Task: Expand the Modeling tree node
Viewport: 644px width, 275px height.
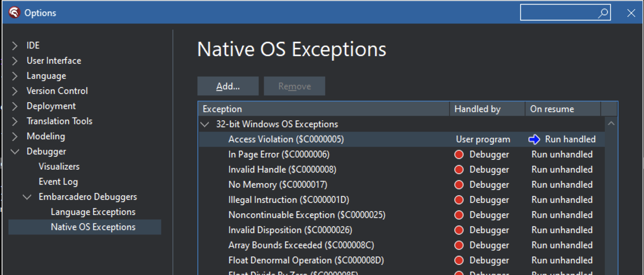Action: coord(15,137)
